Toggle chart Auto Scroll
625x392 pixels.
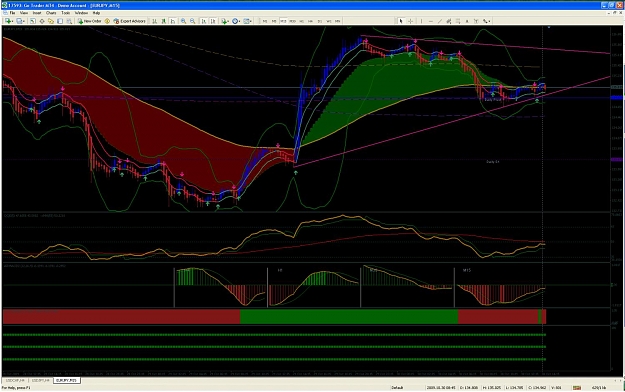[x=204, y=21]
